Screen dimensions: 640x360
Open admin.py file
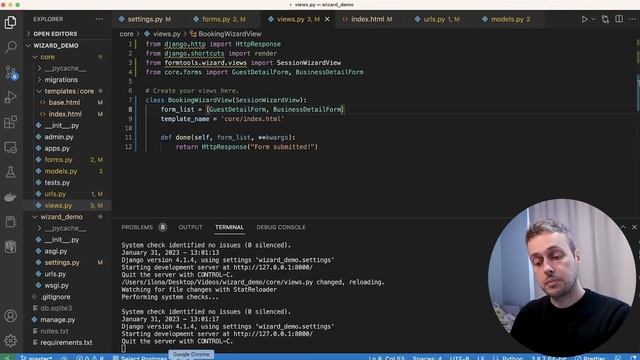pos(59,137)
